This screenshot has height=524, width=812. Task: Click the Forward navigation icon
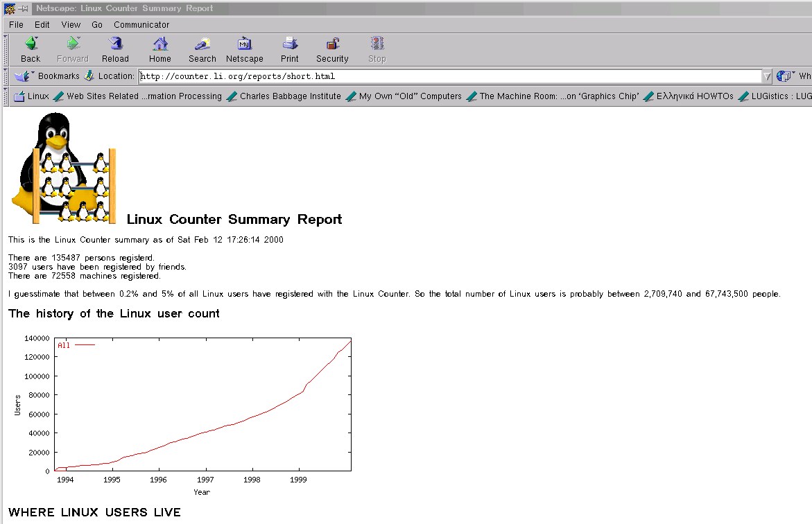point(73,45)
